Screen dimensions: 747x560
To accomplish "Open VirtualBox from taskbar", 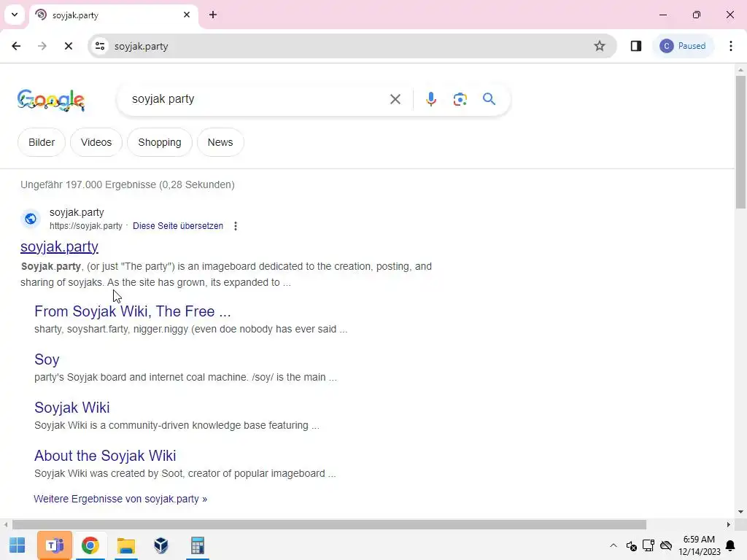I will [x=161, y=545].
